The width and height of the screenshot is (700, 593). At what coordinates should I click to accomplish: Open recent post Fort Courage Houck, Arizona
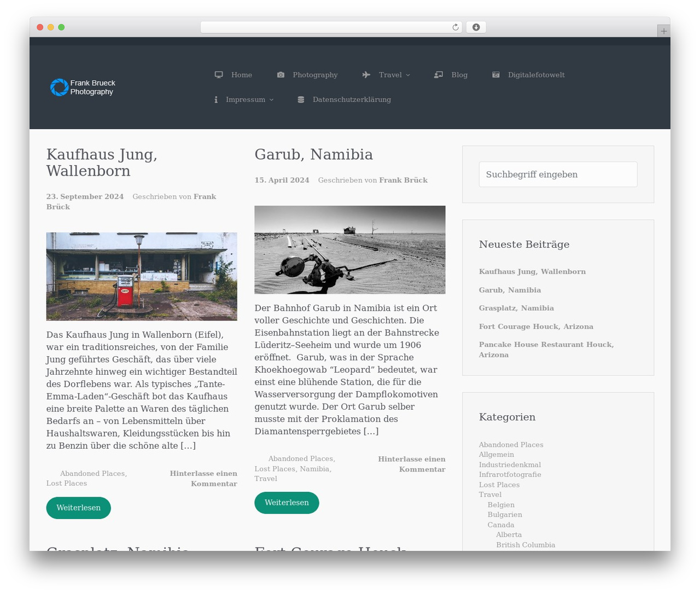pos(536,327)
